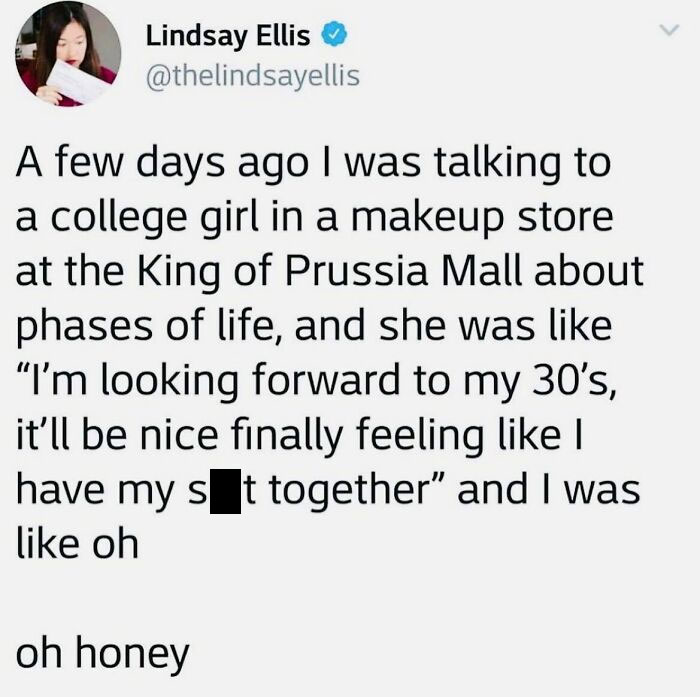Click the blue verified badge icon

(334, 35)
